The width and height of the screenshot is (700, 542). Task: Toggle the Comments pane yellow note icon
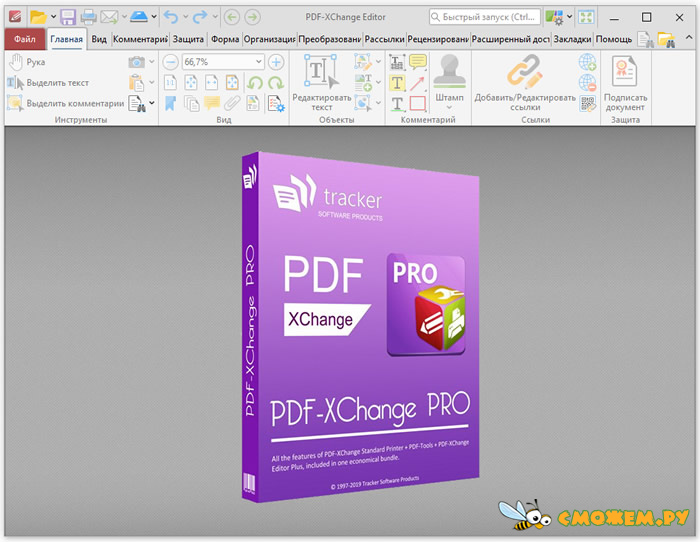click(212, 103)
